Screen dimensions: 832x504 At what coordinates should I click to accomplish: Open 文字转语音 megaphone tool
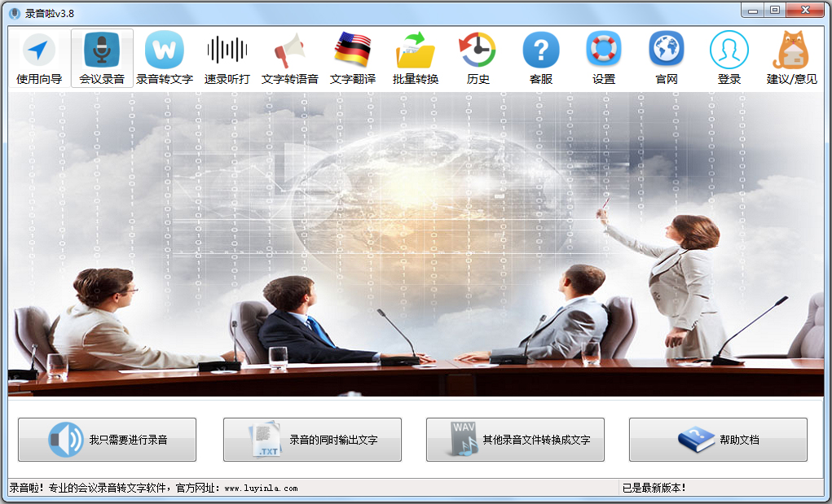point(289,50)
